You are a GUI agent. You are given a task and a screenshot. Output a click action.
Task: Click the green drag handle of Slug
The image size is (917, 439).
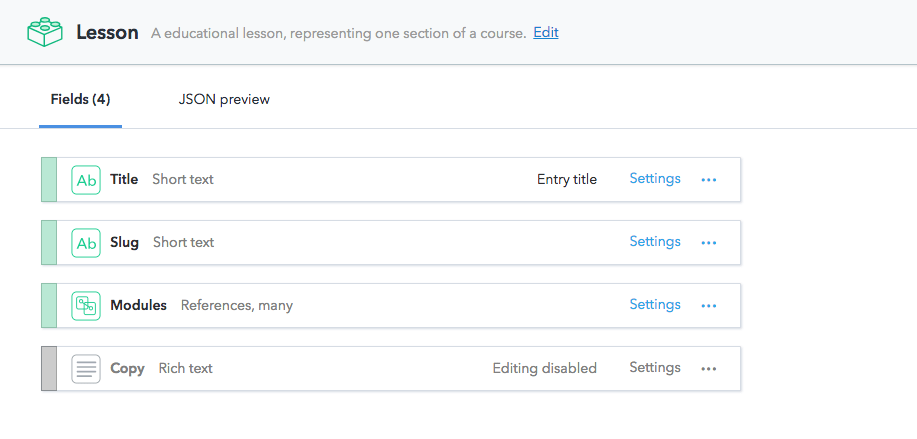pos(49,243)
